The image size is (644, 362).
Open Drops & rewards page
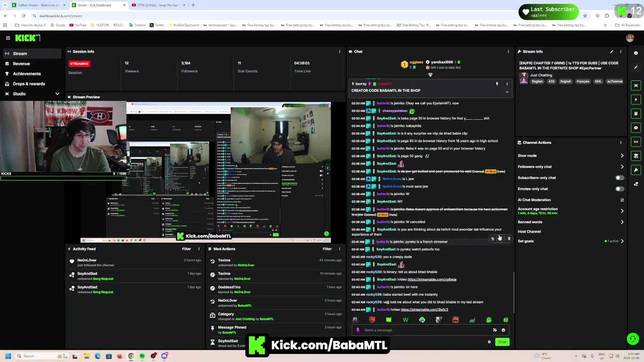pyautogui.click(x=33, y=83)
